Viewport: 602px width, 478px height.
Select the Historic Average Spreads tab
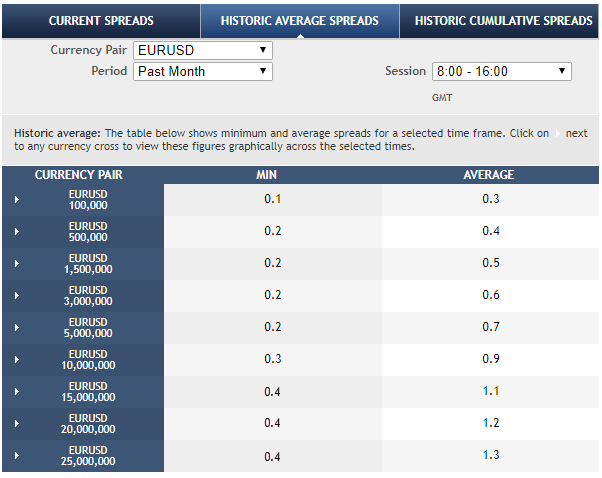300,20
